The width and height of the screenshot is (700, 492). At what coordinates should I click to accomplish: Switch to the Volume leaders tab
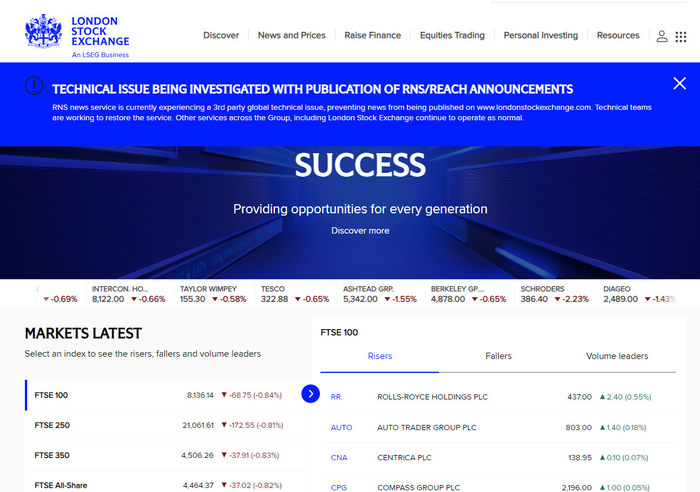pos(617,356)
